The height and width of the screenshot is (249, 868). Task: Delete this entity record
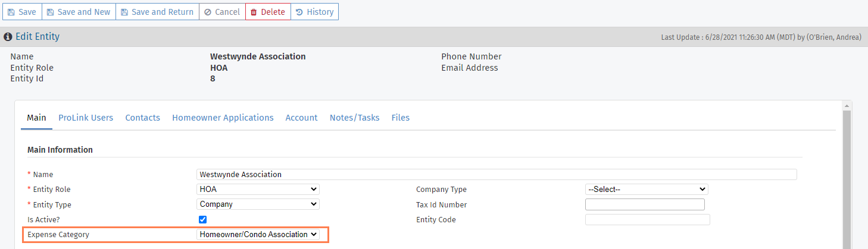pos(268,12)
